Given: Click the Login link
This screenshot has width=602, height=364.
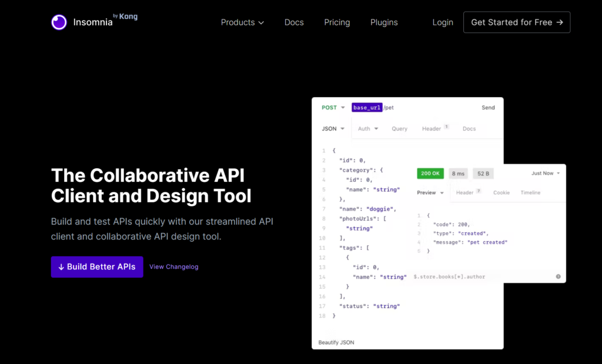Looking at the screenshot, I should coord(443,22).
